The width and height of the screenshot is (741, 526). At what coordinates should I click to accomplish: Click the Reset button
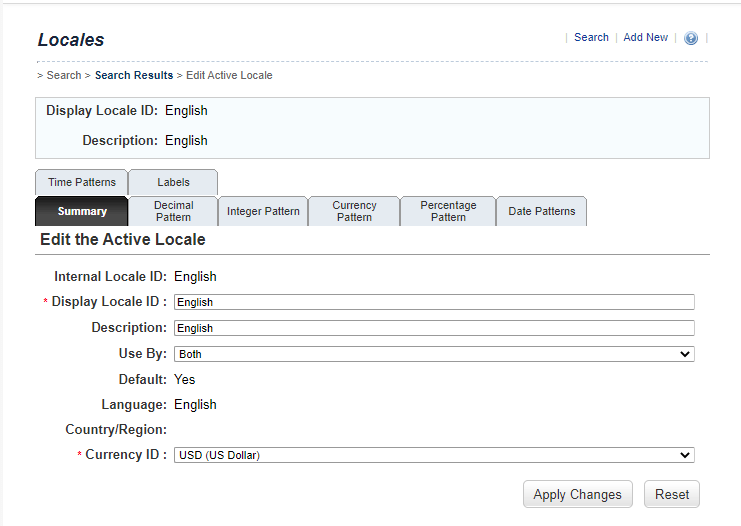(x=672, y=494)
